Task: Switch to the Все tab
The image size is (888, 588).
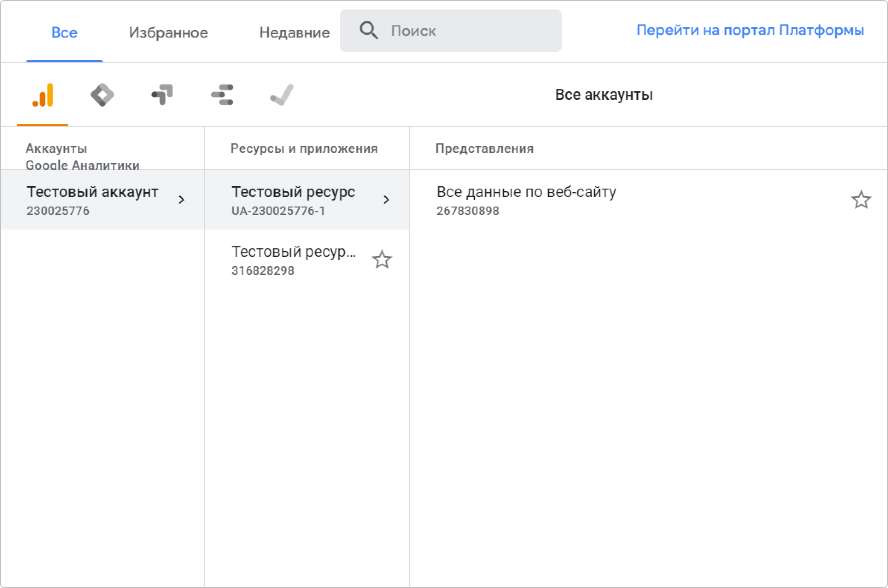Action: 64,32
